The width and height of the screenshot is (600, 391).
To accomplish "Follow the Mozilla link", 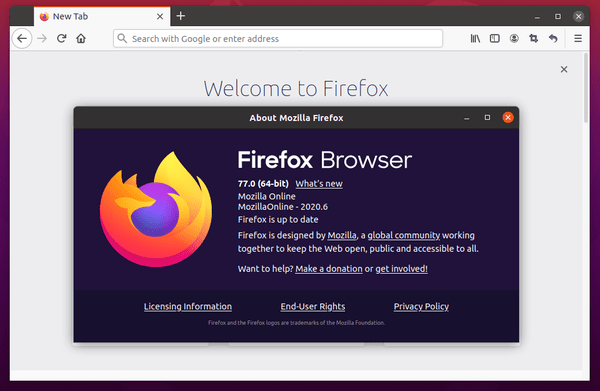I will click(342, 235).
